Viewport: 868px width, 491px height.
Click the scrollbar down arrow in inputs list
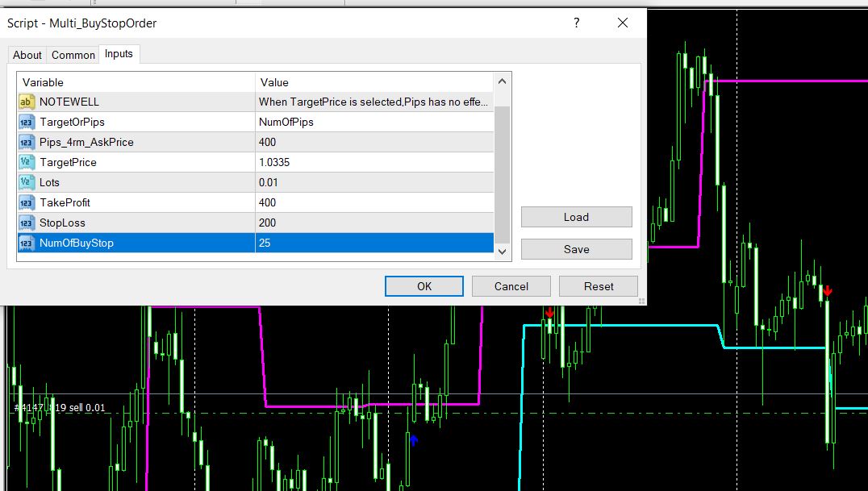point(501,251)
